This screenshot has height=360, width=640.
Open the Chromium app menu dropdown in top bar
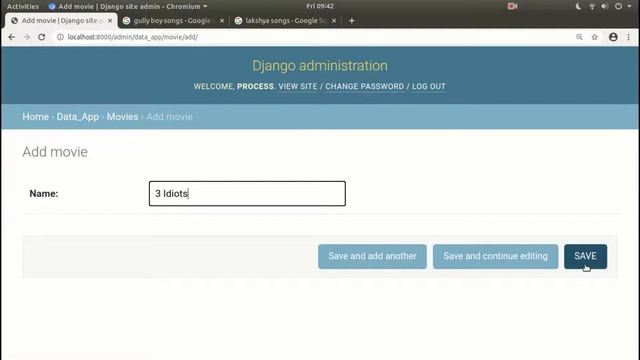127,6
